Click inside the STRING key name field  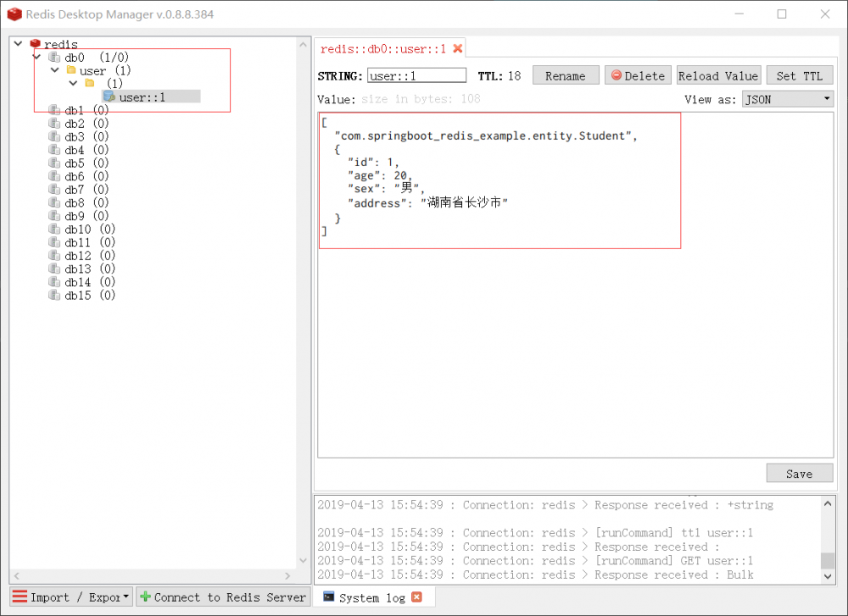(x=416, y=75)
